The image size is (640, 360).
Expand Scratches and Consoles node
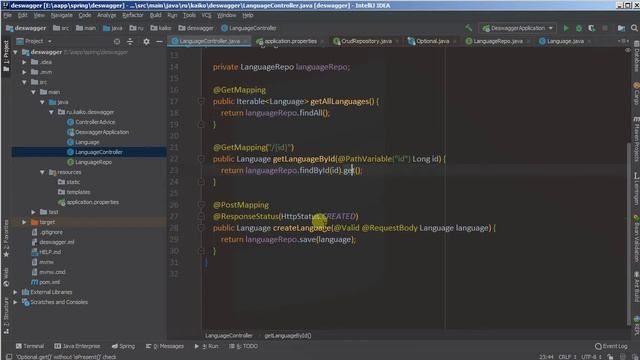click(x=16, y=302)
